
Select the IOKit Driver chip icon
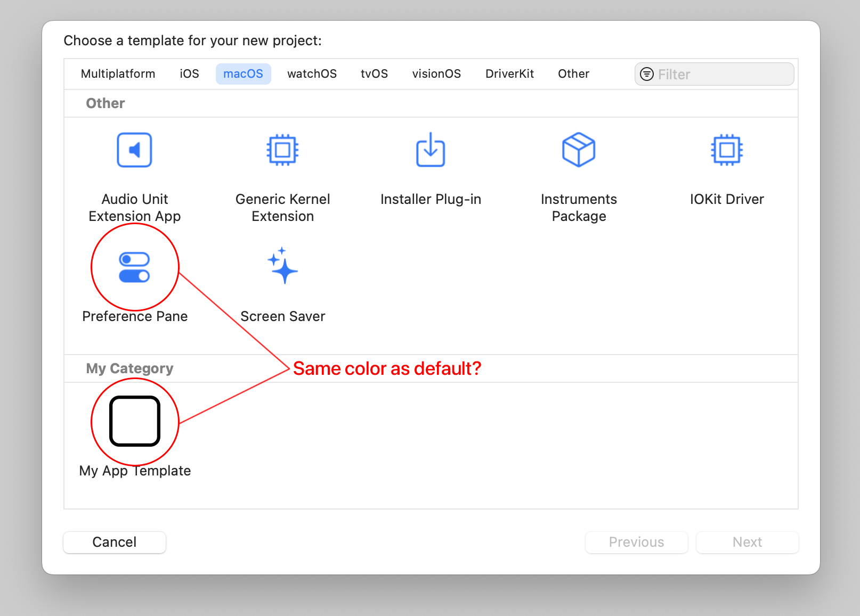pyautogui.click(x=727, y=150)
